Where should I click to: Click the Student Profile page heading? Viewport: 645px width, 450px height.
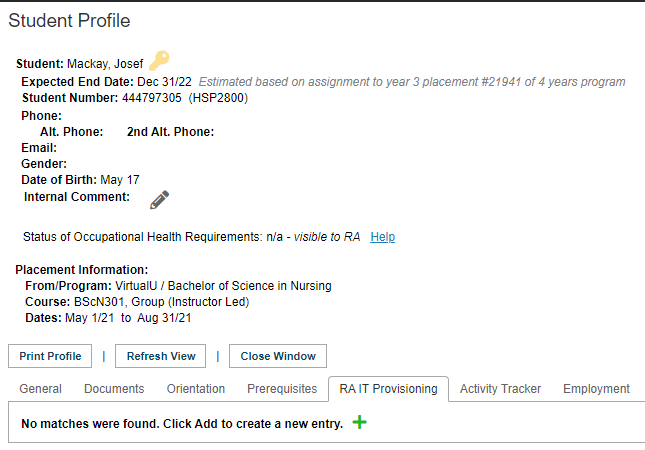tap(69, 21)
